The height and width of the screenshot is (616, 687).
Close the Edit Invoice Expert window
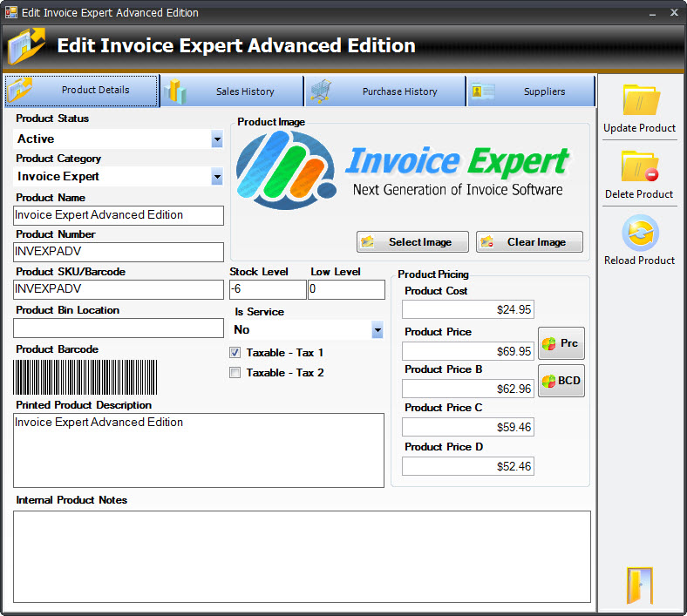pos(674,13)
